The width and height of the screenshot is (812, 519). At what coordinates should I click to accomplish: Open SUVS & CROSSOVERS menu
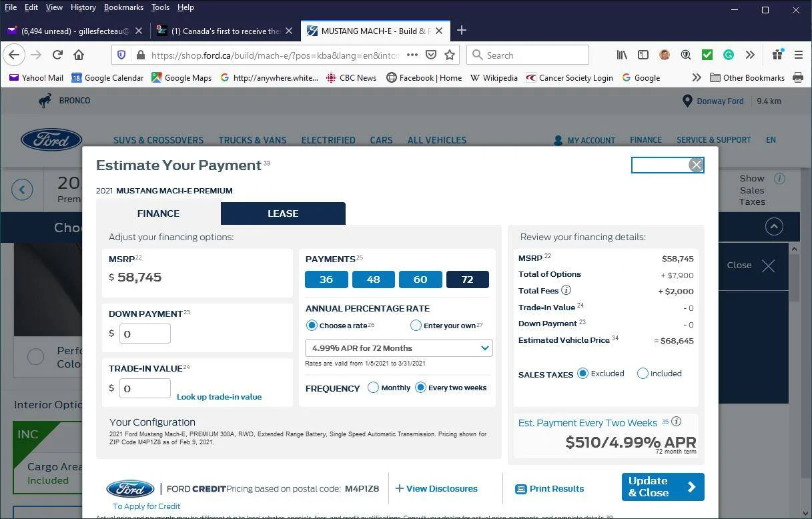click(158, 140)
